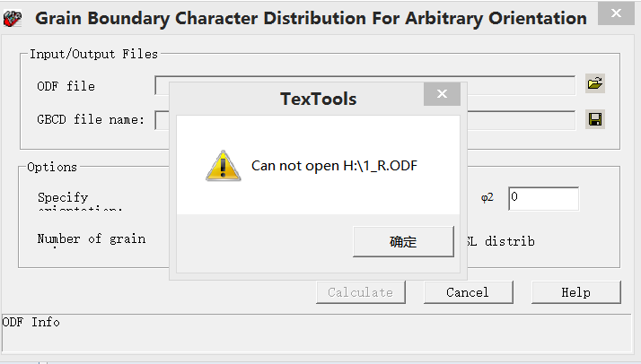Click the yellow warning icon in dialog
The height and width of the screenshot is (364, 641).
coord(223,166)
